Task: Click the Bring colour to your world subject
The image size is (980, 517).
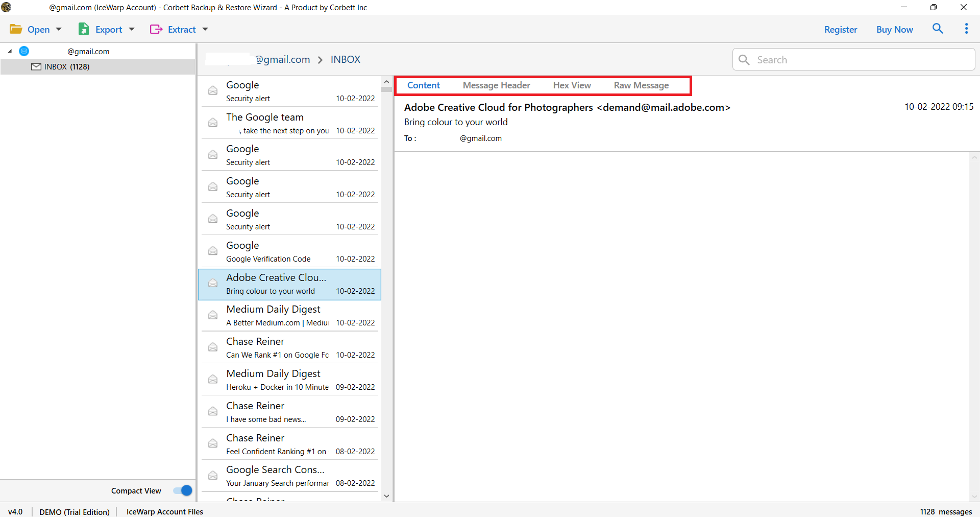Action: point(456,122)
